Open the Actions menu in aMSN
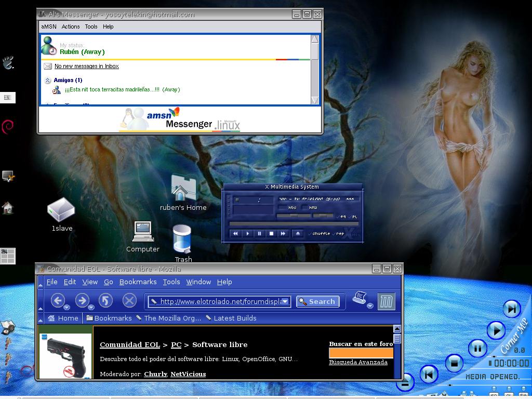This screenshot has height=399, width=532. coord(71,26)
